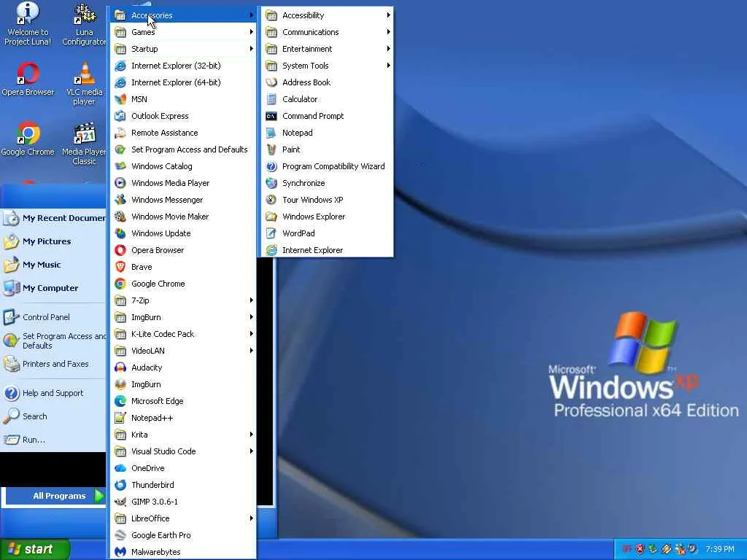Viewport: 747px width, 560px height.
Task: Open My Pictures from the Start menu
Action: 54,241
